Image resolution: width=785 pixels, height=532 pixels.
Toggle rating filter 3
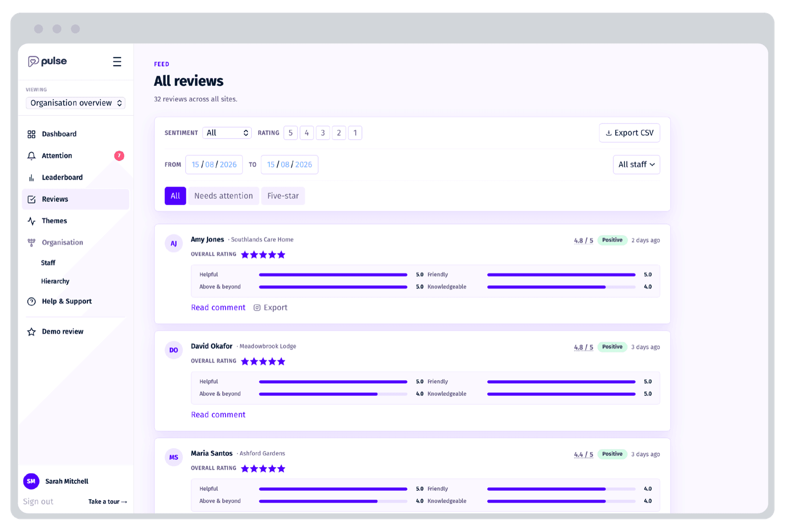pyautogui.click(x=323, y=133)
